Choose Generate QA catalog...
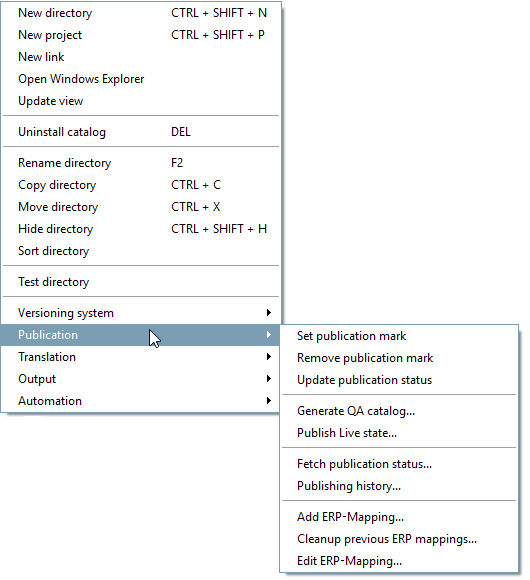 [399, 411]
